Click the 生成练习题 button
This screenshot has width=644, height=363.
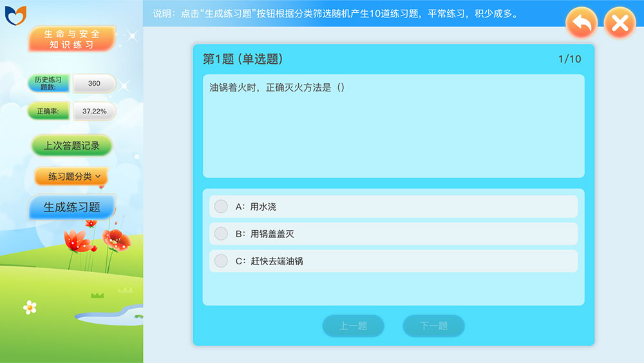72,207
